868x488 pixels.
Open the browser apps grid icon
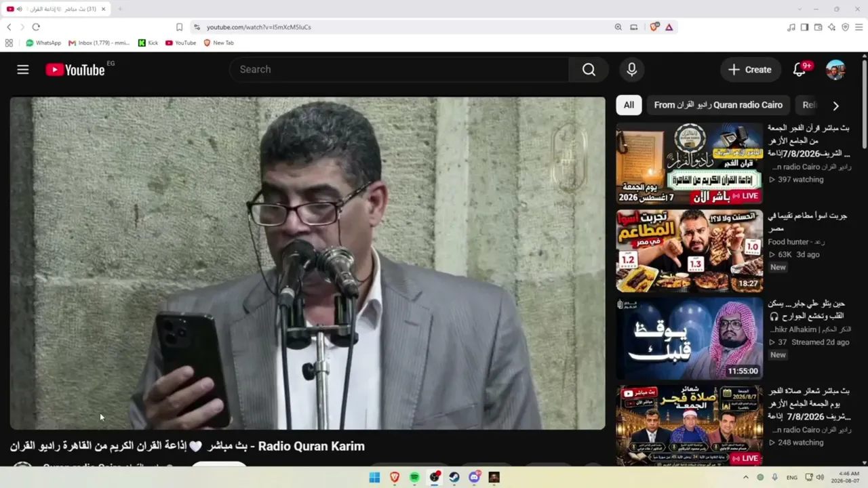9,43
